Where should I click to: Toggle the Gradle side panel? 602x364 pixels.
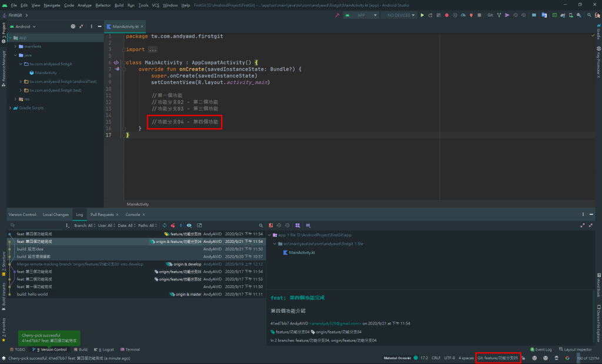(x=598, y=31)
